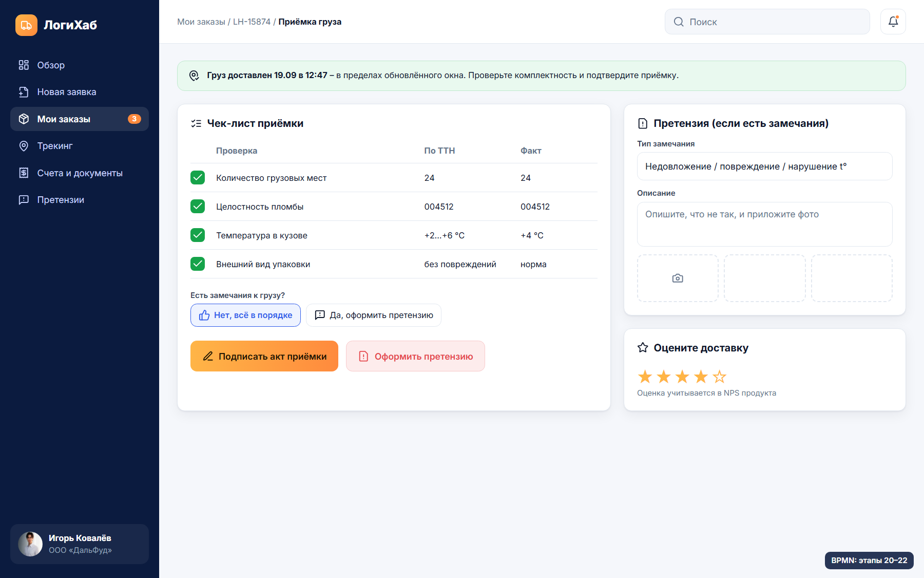Click the orange 3 badge on Мои заказы
This screenshot has width=924, height=578.
pyautogui.click(x=134, y=119)
